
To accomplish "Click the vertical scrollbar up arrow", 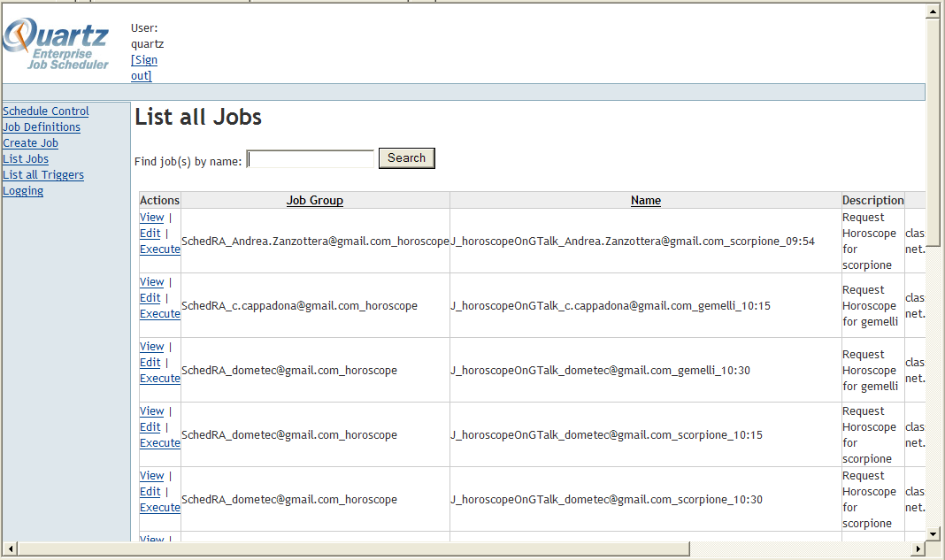I will tap(933, 11).
